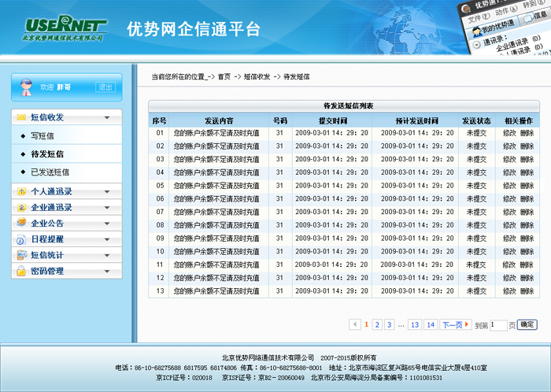Expand the 密码管理 dropdown arrow
Image resolution: width=551 pixels, height=392 pixels.
(107, 271)
